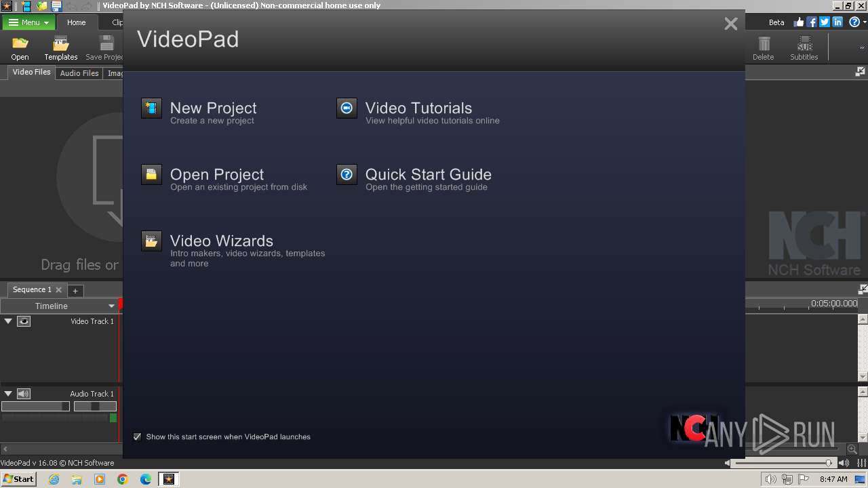Open the Video Wizards icon

pyautogui.click(x=151, y=241)
